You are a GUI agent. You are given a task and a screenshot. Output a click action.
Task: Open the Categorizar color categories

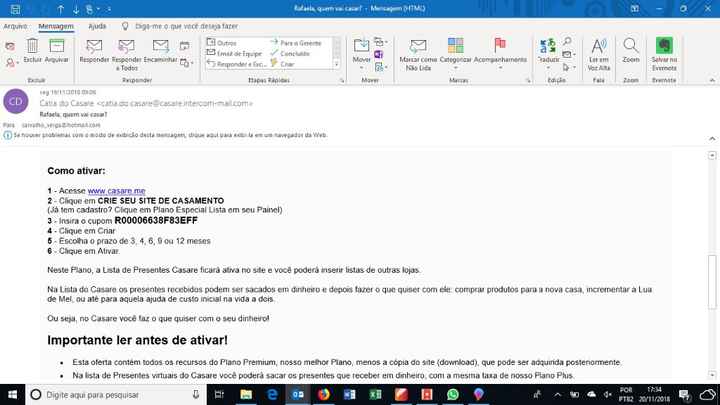pyautogui.click(x=456, y=54)
